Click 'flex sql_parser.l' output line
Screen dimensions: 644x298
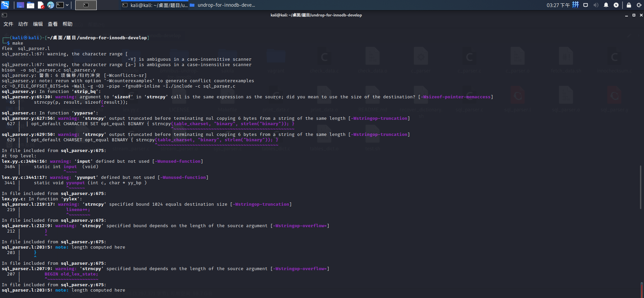[x=26, y=49]
